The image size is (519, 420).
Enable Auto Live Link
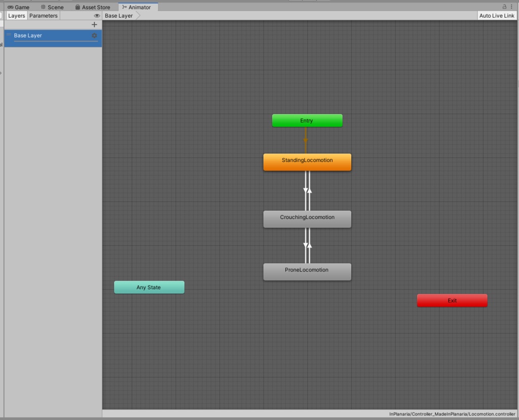[497, 16]
